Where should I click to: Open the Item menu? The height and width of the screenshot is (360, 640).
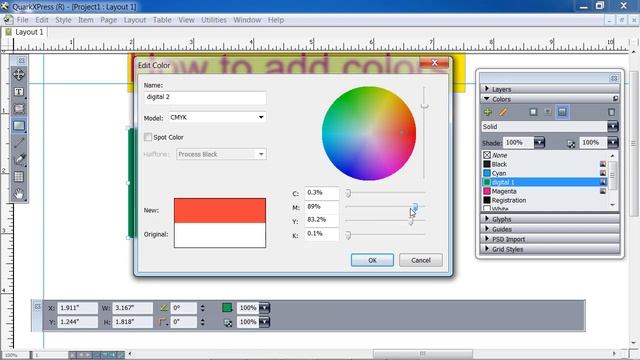coord(86,20)
